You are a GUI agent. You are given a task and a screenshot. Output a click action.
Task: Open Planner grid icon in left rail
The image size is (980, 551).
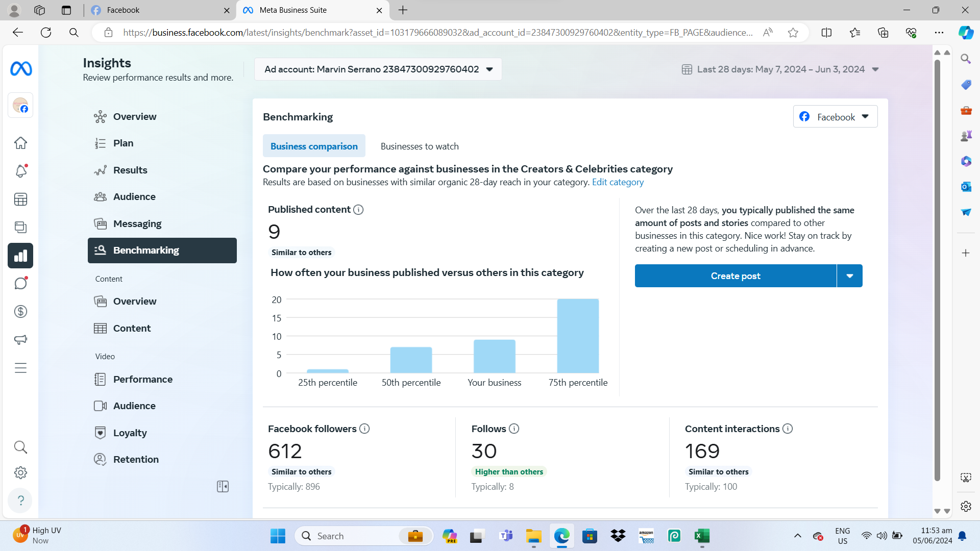tap(20, 199)
